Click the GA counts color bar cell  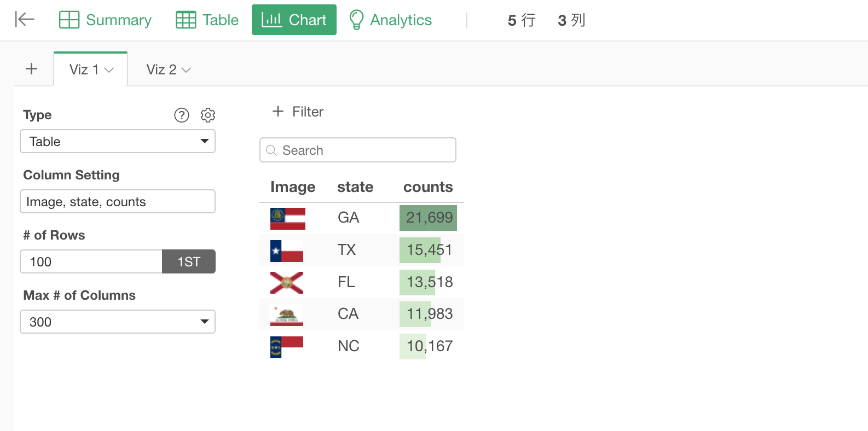point(428,218)
